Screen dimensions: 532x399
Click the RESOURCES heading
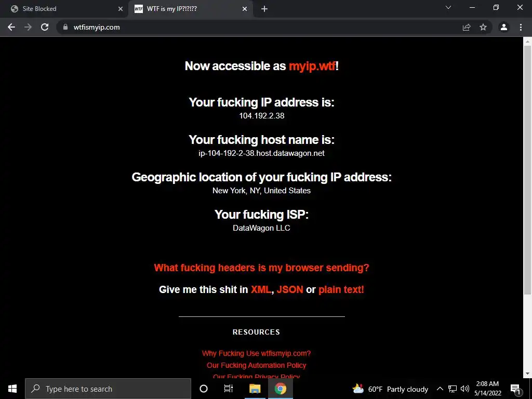coord(256,332)
